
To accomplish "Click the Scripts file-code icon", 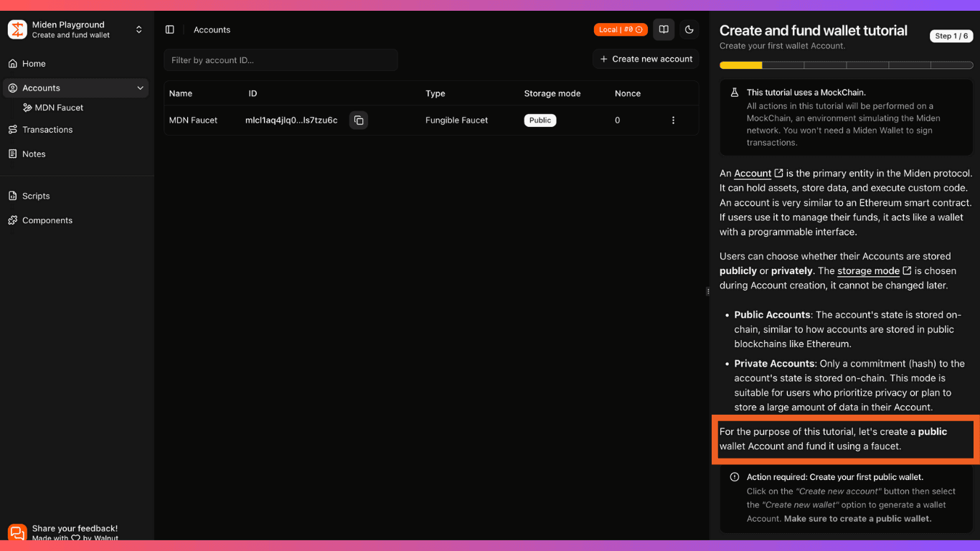I will (x=13, y=196).
